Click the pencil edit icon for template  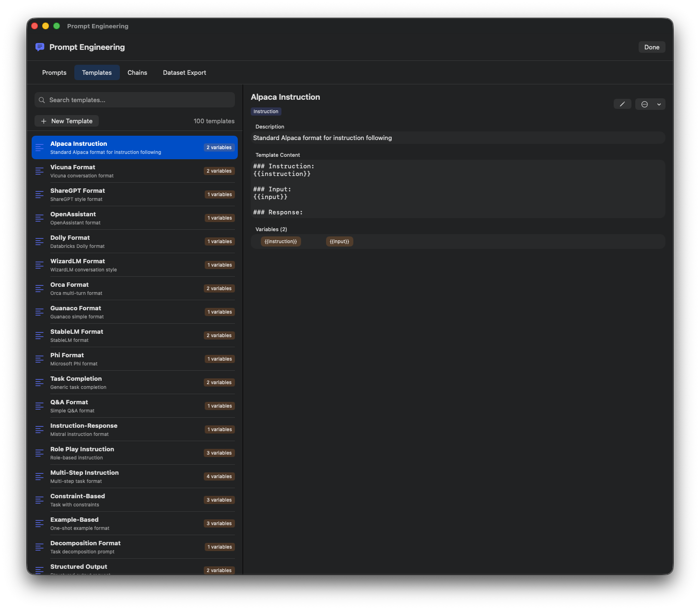point(622,104)
